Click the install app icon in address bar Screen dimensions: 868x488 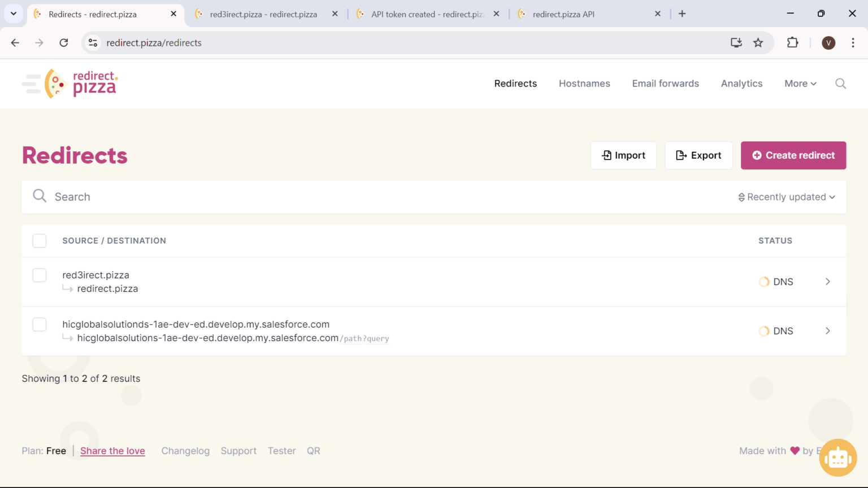736,43
